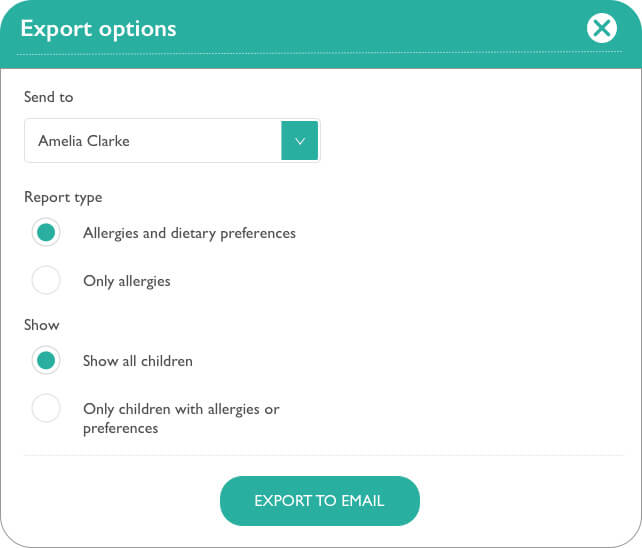Click the 'Show all children' label text
The image size is (642, 548).
tap(138, 361)
